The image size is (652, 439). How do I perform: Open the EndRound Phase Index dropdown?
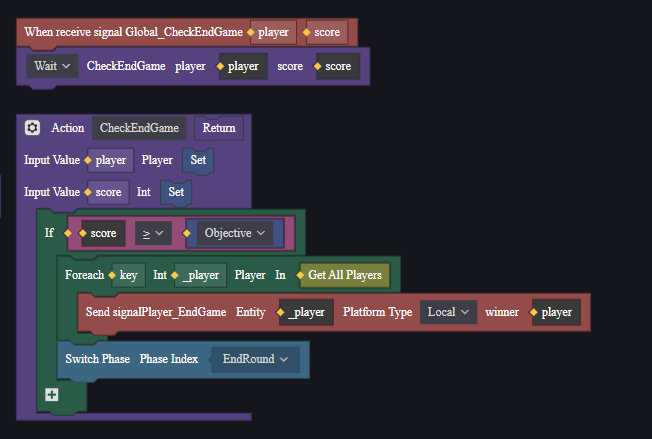pyautogui.click(x=255, y=359)
